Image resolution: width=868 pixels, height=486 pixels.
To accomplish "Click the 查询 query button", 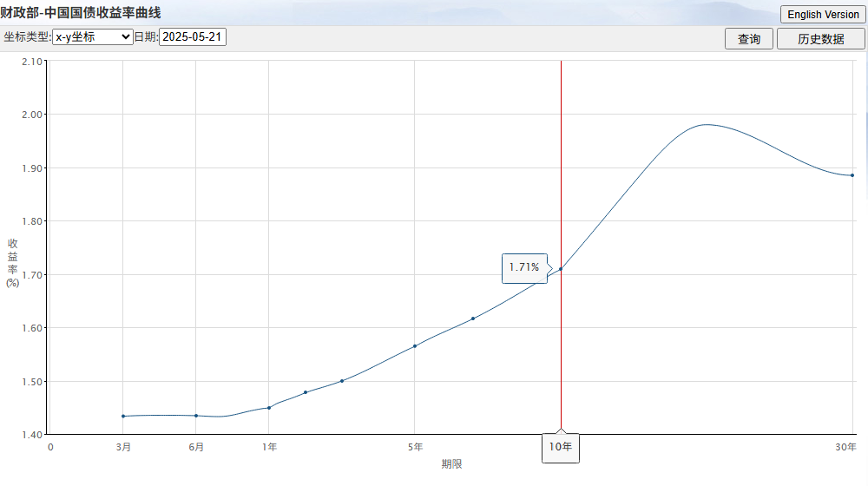I will pos(749,39).
